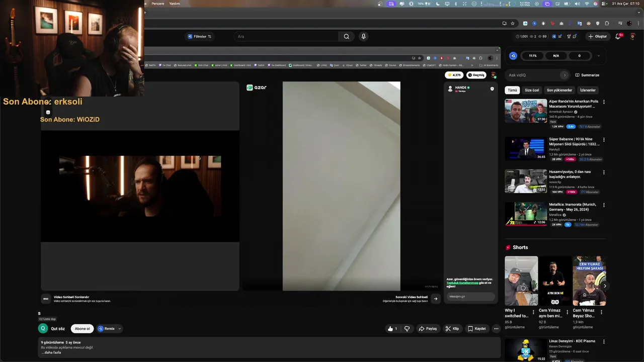644x362 pixels.
Task: Open Husamviyuviyu video thumbnail
Action: pos(526,181)
